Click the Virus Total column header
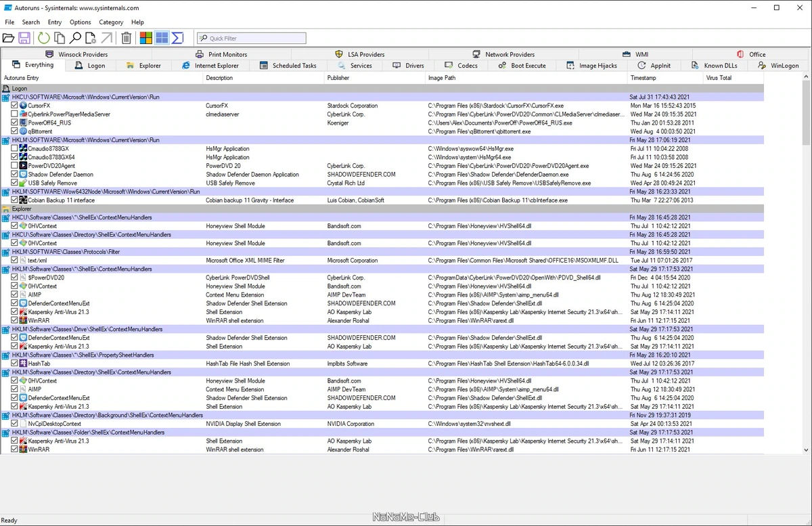The image size is (812, 526). click(x=734, y=78)
